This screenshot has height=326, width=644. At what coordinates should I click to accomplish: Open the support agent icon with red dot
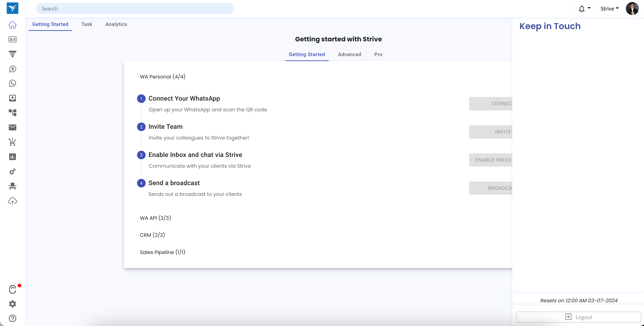(x=13, y=289)
